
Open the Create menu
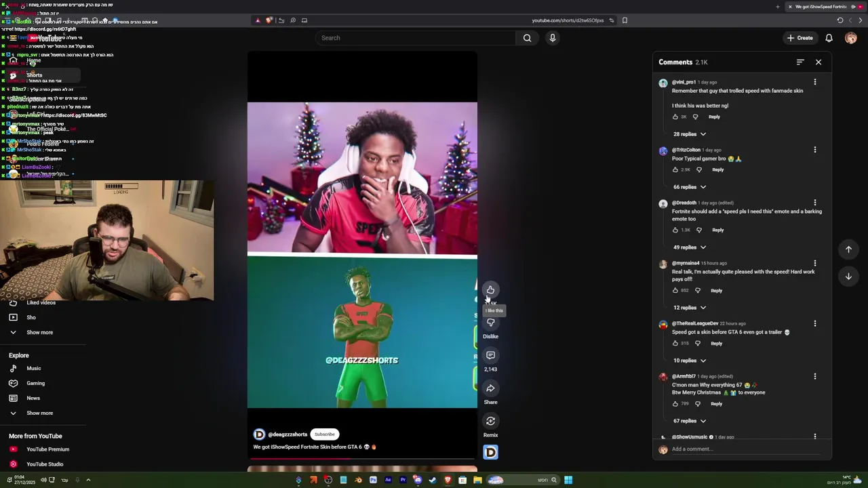tap(800, 38)
